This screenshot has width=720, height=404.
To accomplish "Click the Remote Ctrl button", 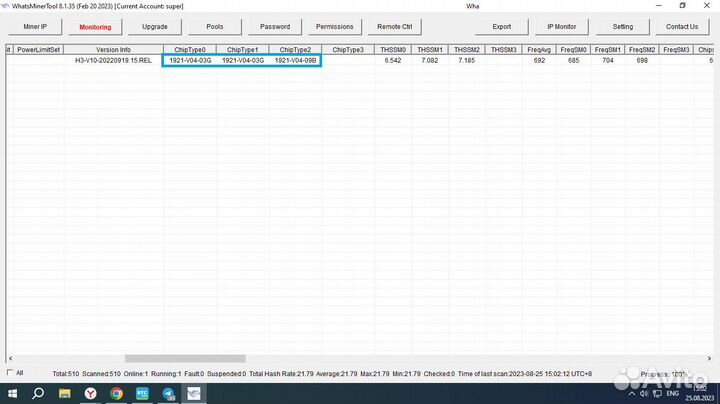I will 395,27.
